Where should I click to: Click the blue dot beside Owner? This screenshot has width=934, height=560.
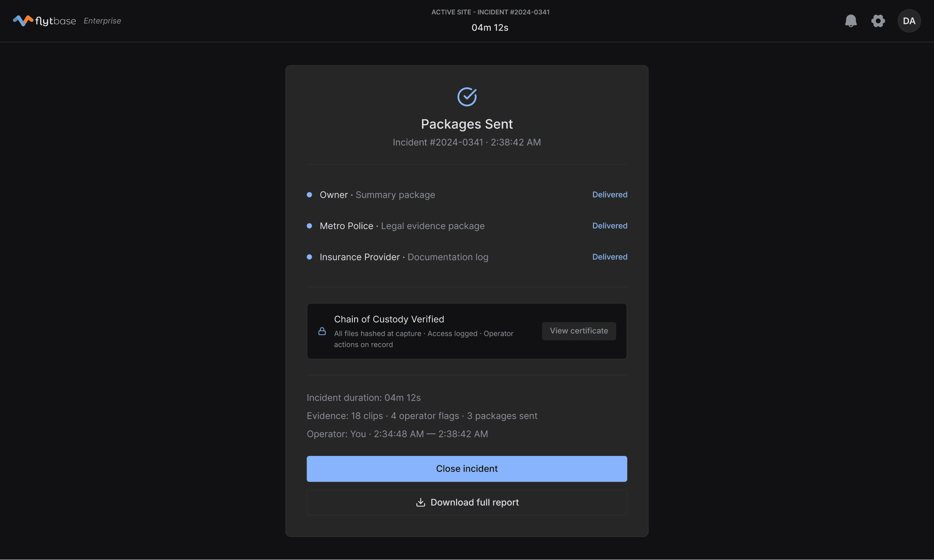tap(310, 195)
